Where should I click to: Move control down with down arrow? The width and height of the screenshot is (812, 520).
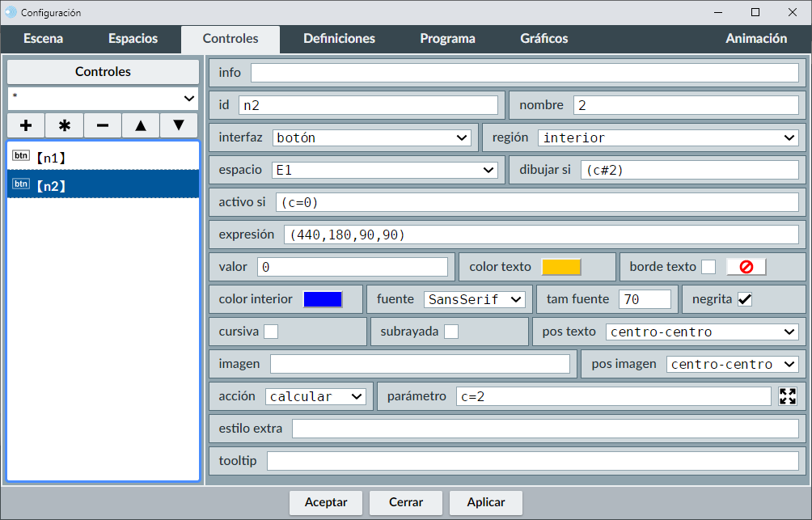tap(179, 126)
